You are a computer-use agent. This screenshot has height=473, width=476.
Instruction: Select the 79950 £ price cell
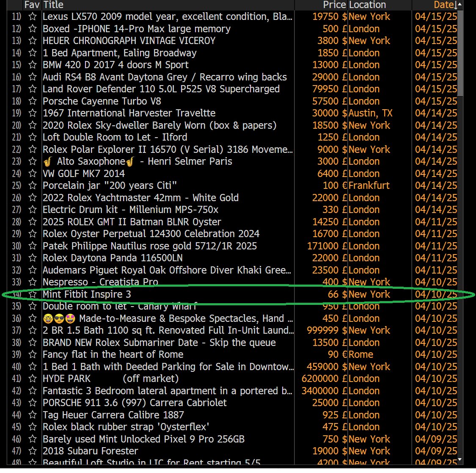tap(330, 89)
